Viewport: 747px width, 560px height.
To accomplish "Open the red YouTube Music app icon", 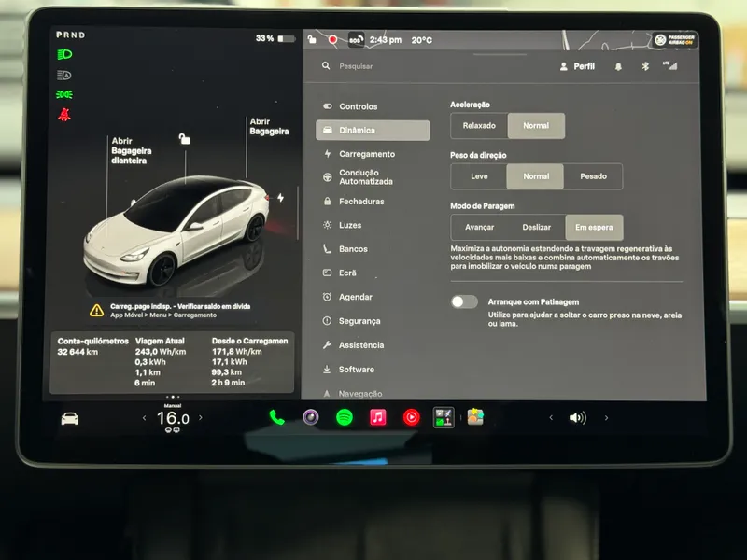I will click(411, 417).
